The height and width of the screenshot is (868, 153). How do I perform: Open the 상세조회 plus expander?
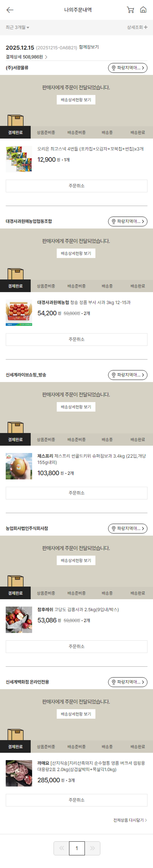pos(137,27)
